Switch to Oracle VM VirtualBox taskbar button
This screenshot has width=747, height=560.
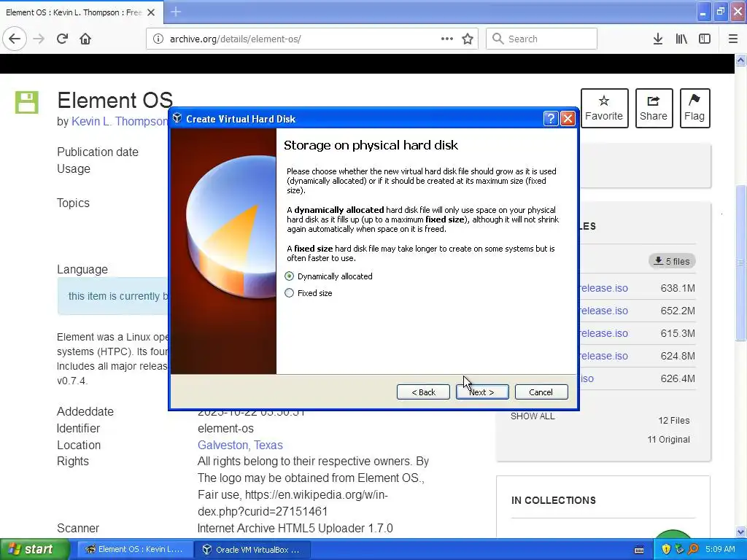(x=252, y=549)
